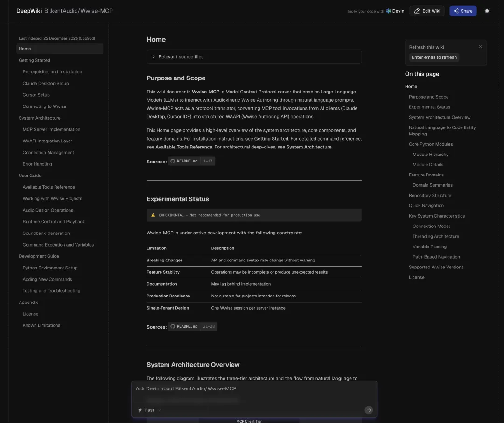Click the BilkentAudio/Wwise-MCP repository title
Viewport: 504px width, 423px height.
(78, 11)
